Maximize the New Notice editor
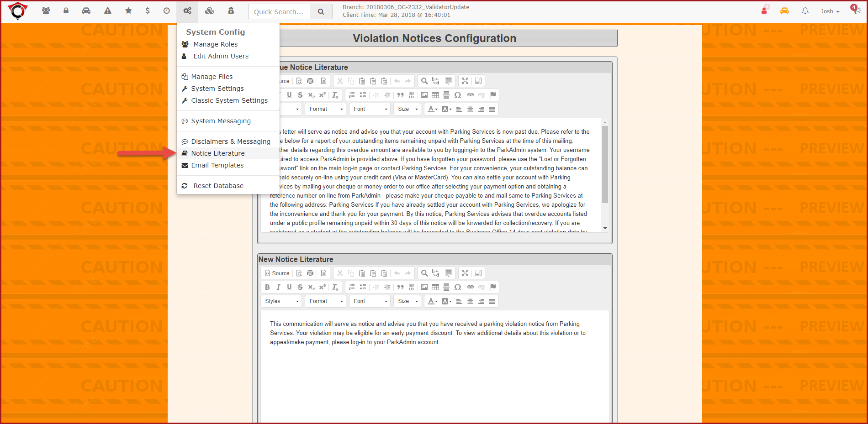The image size is (868, 424). click(465, 273)
